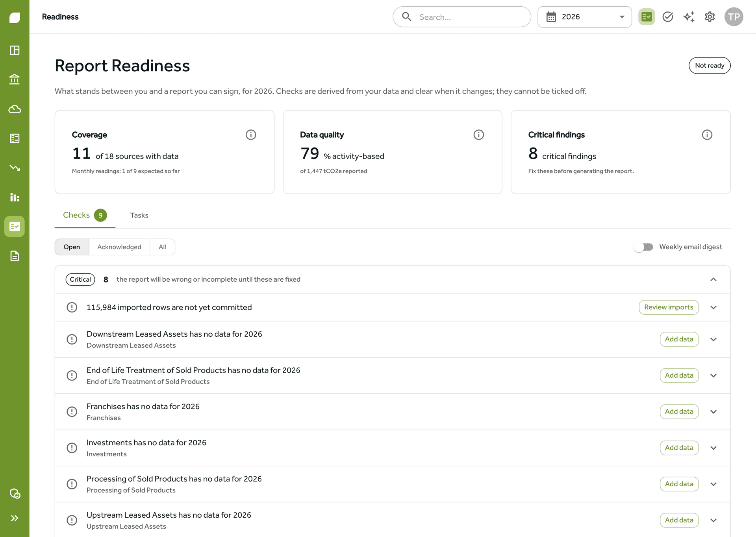This screenshot has width=756, height=537.
Task: Expand the Upstream Leased Assets check
Action: (713, 520)
